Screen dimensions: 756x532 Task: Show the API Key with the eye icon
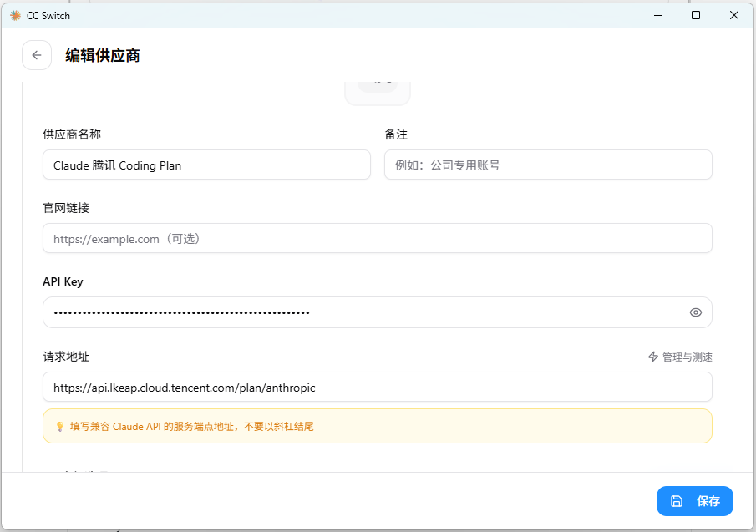point(695,312)
